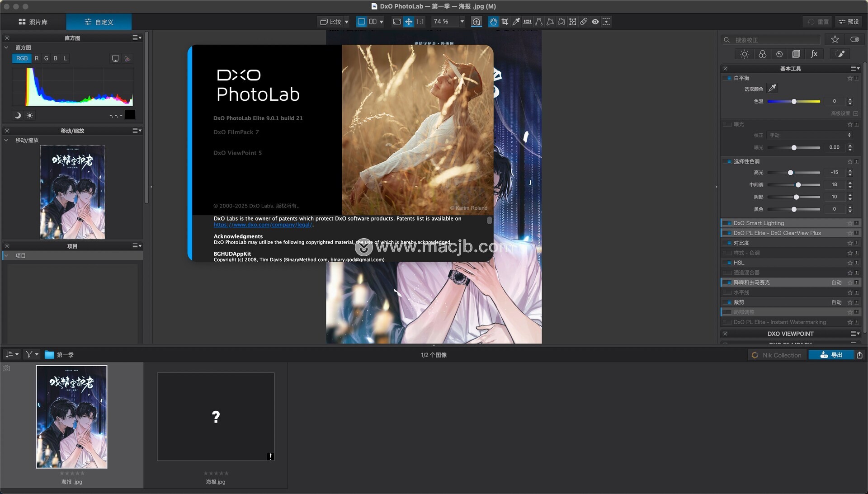Open the fx Effects tools
The height and width of the screenshot is (494, 868).
click(814, 54)
